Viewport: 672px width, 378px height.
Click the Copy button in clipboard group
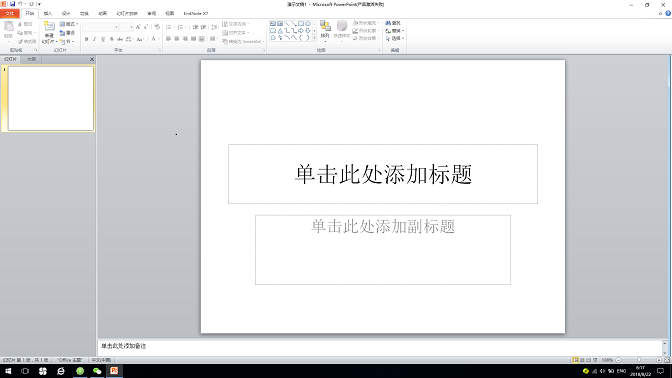pyautogui.click(x=26, y=33)
